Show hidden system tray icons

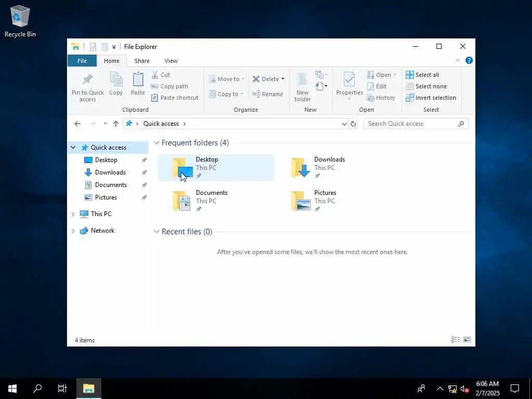pos(440,389)
